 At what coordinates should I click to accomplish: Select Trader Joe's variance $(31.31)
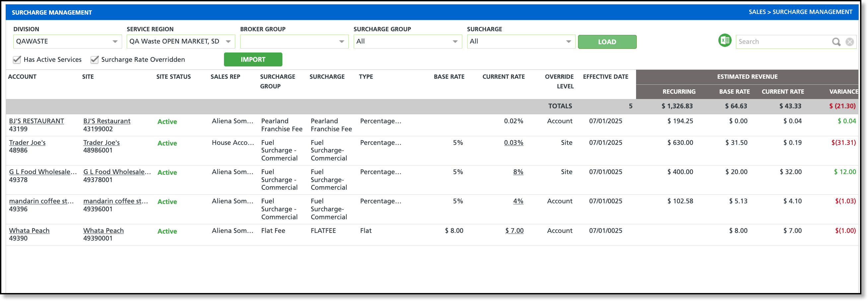point(844,143)
